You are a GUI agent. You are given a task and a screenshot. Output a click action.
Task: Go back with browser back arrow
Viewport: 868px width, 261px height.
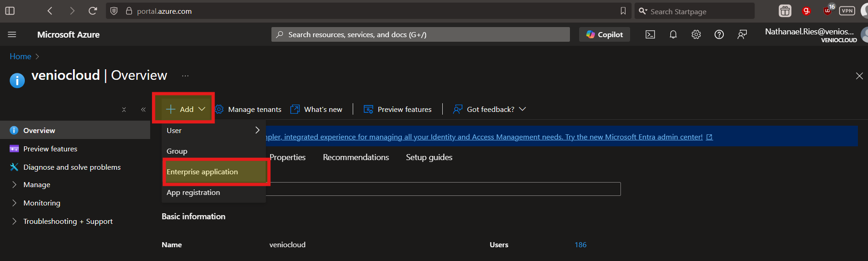coord(50,11)
